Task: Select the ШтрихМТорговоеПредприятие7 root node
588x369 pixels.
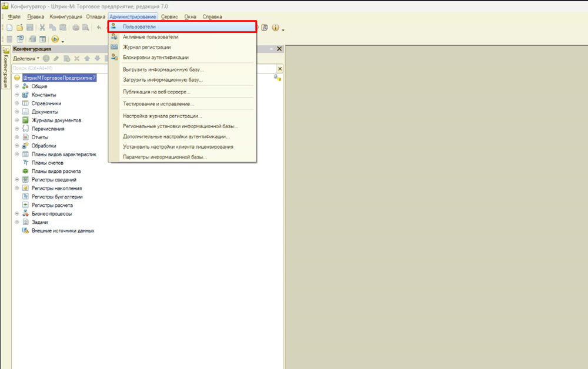Action: coord(59,78)
